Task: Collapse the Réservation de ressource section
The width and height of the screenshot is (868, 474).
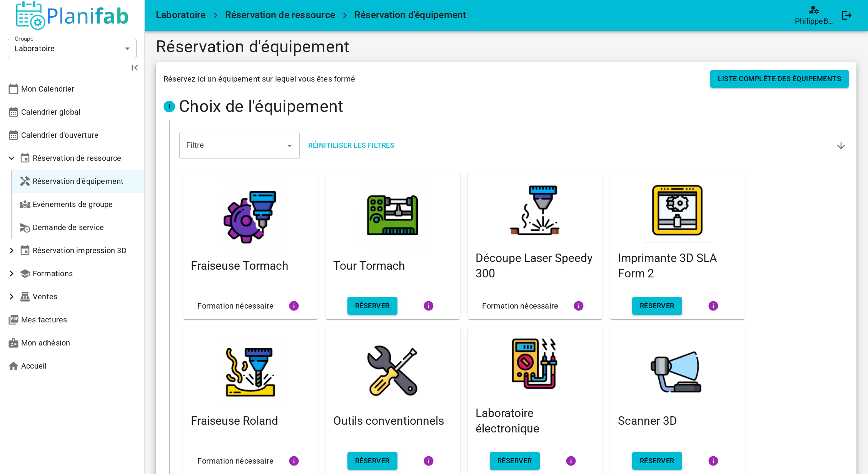Action: 11,158
